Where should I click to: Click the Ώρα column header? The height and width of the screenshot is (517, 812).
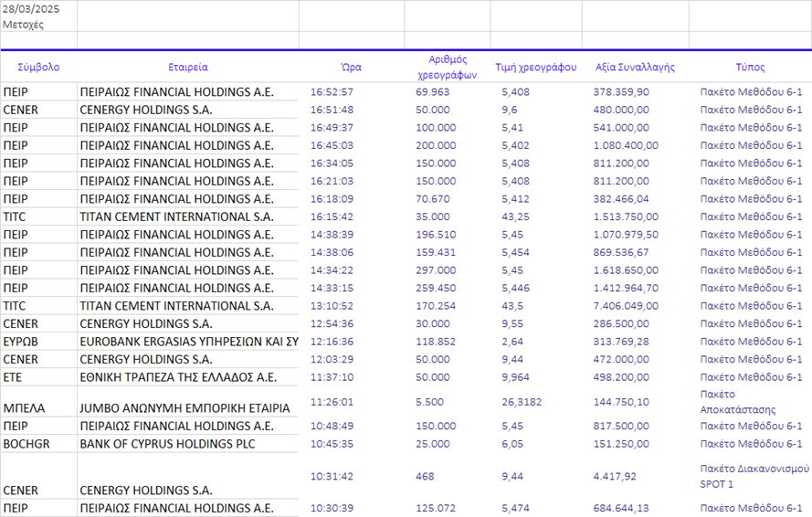(351, 67)
